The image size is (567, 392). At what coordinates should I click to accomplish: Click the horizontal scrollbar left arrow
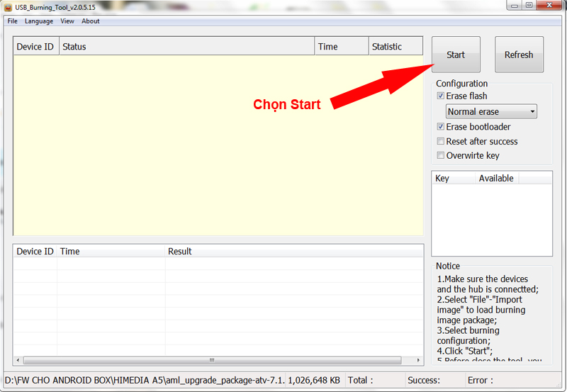18,360
